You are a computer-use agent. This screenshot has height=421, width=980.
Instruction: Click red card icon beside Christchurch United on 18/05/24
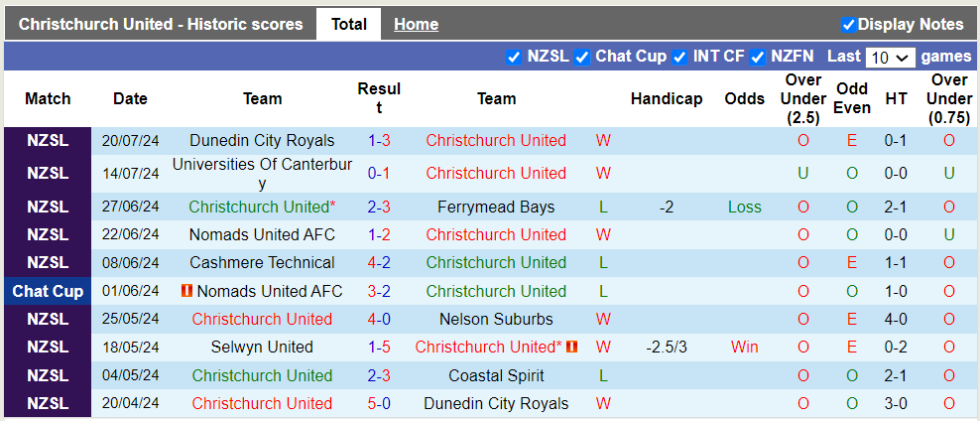point(572,347)
